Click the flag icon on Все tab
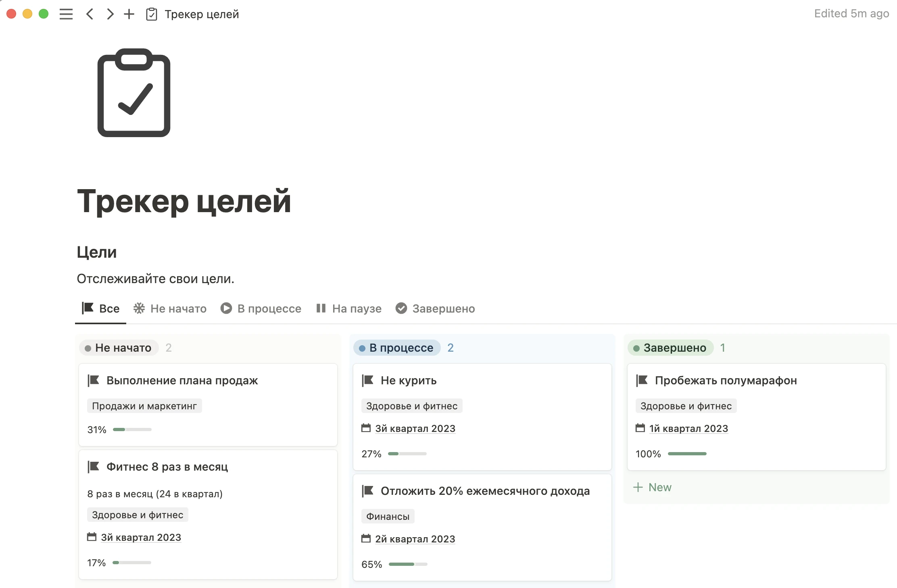 pyautogui.click(x=88, y=308)
